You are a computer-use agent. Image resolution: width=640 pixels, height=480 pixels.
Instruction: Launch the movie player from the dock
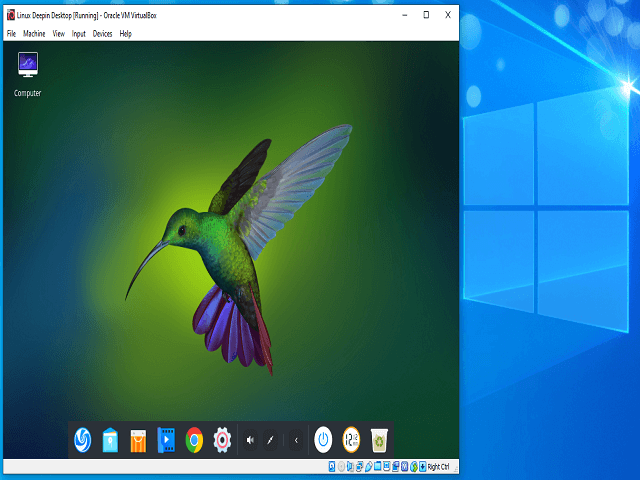[x=166, y=440]
